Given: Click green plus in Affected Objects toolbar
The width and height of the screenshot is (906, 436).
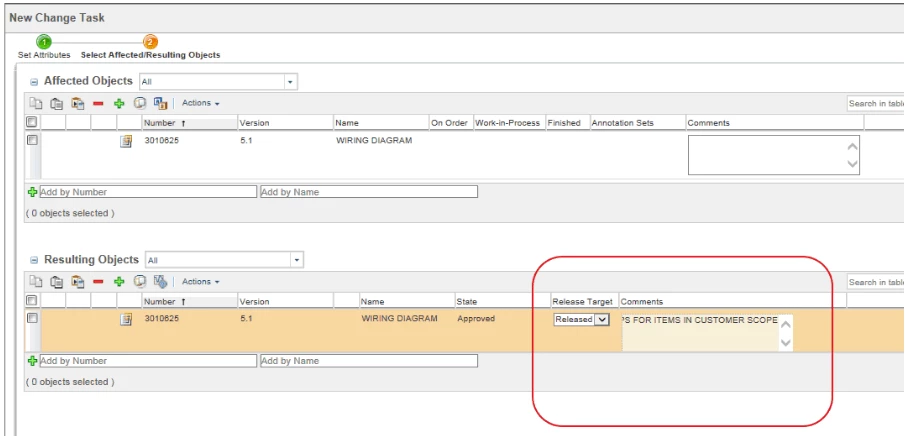Looking at the screenshot, I should [x=119, y=103].
